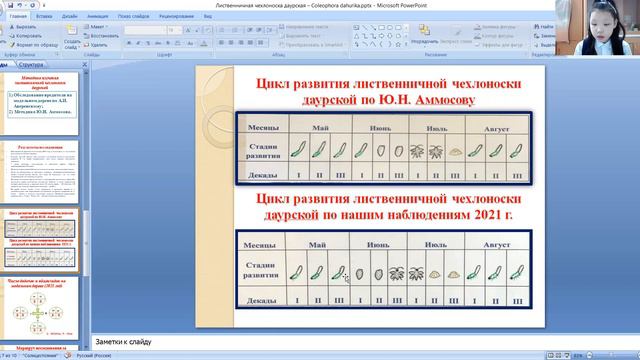Screen dimensions: 640x360
Task: Delete slide with Удалить
Action: 96,45
